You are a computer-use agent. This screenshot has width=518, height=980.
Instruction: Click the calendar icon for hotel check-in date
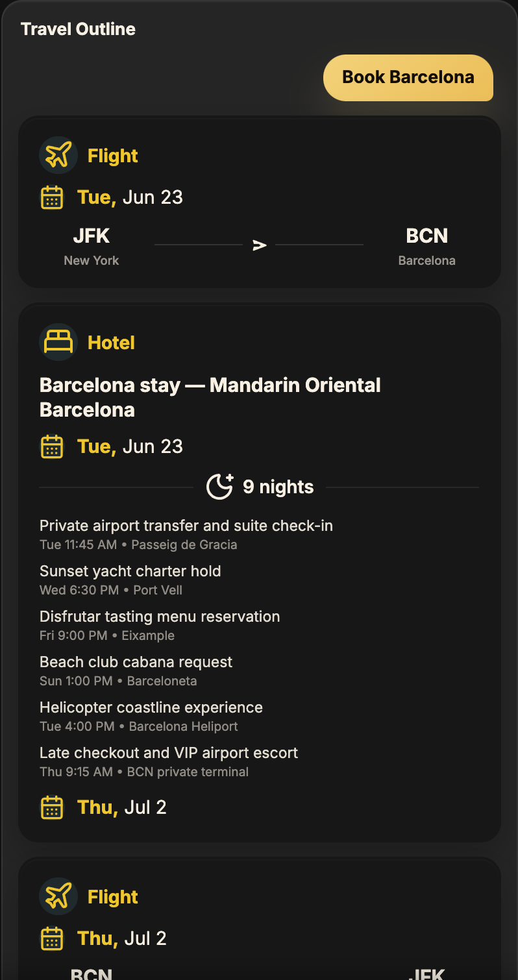[x=52, y=447]
